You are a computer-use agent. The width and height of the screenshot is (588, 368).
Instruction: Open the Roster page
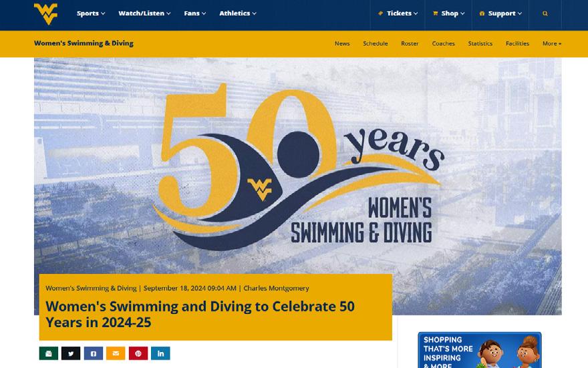410,43
